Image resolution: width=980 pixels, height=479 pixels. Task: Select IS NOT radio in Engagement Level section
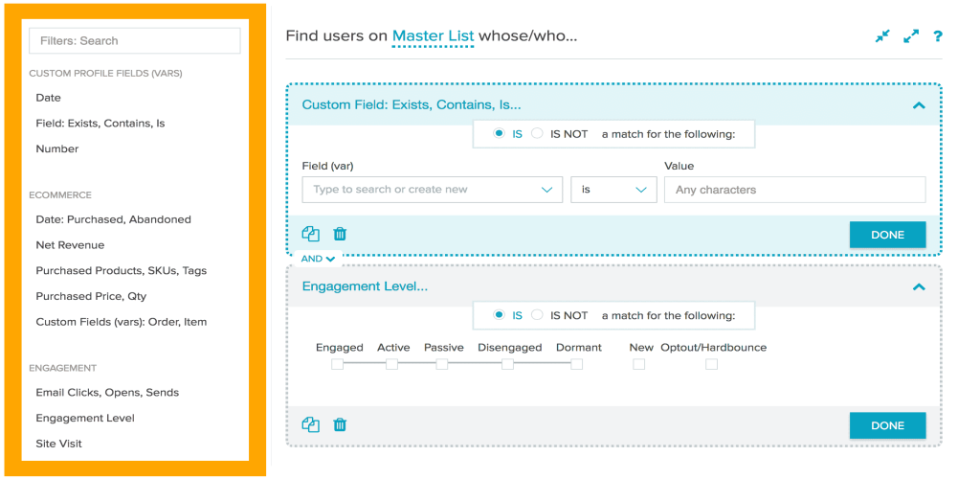(537, 315)
